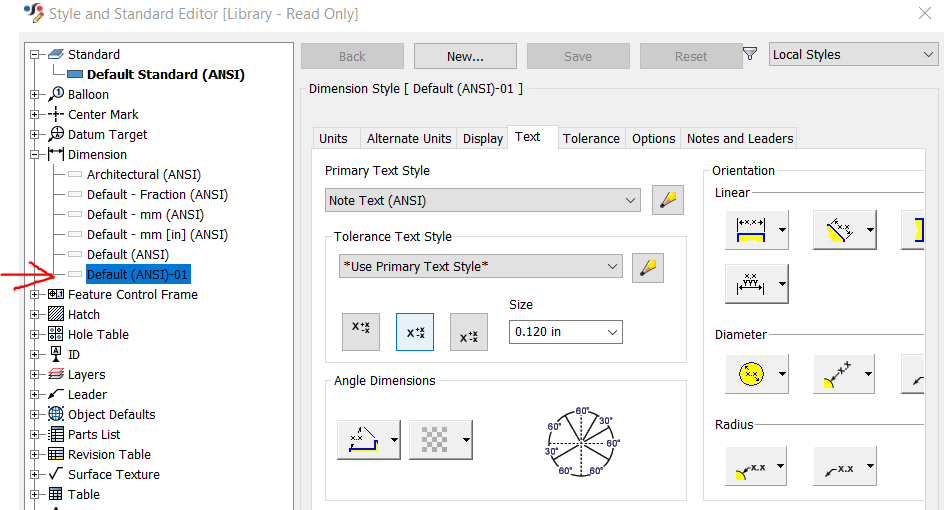The width and height of the screenshot is (944, 510).
Task: Switch to the Display tab
Action: (x=483, y=138)
